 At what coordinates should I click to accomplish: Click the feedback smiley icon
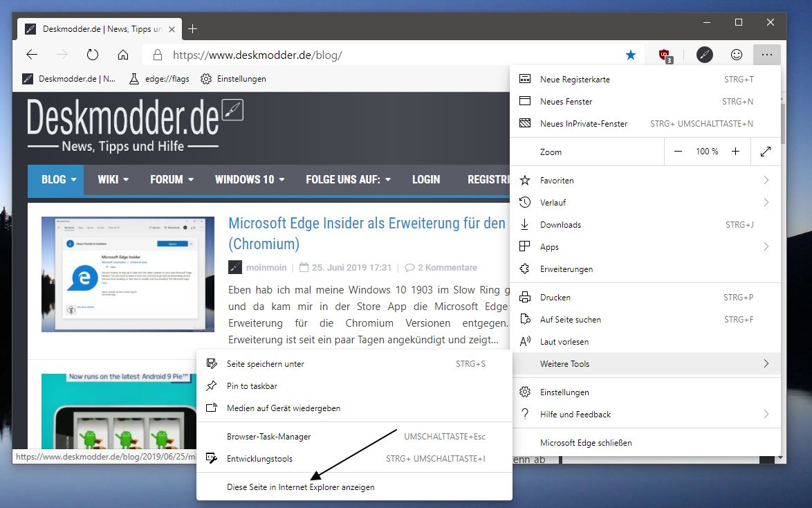(x=737, y=55)
